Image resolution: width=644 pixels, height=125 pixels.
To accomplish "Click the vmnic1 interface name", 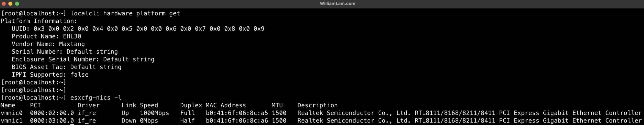I will click(12, 121).
